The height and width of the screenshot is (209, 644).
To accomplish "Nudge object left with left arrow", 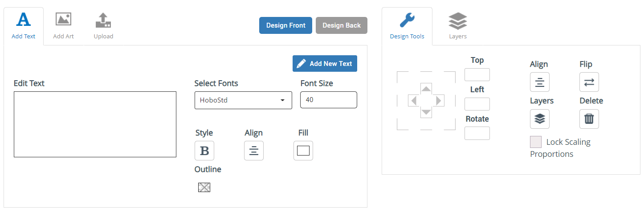I will [414, 101].
